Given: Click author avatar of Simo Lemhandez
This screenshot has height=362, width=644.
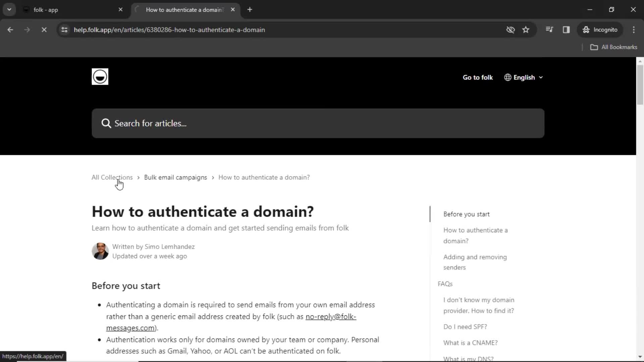Looking at the screenshot, I should pos(100,251).
